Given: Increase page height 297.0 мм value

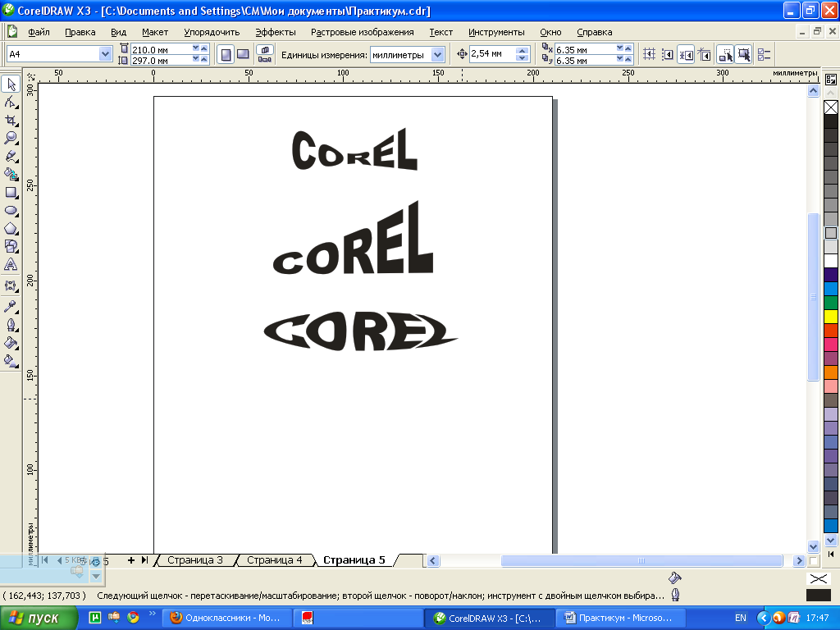Looking at the screenshot, I should tap(204, 59).
